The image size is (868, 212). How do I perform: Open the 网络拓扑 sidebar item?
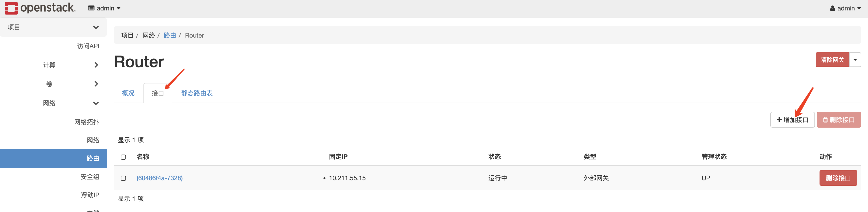[87, 122]
